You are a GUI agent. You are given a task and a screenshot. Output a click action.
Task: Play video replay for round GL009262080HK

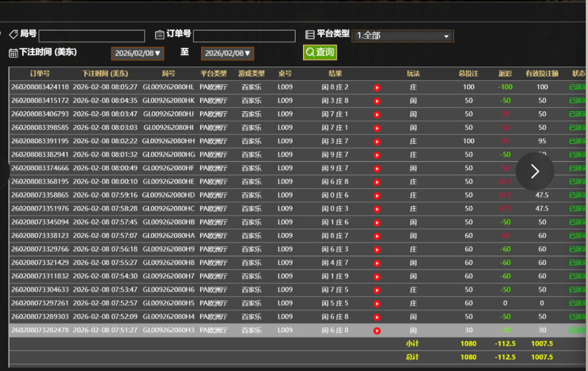pos(377,101)
